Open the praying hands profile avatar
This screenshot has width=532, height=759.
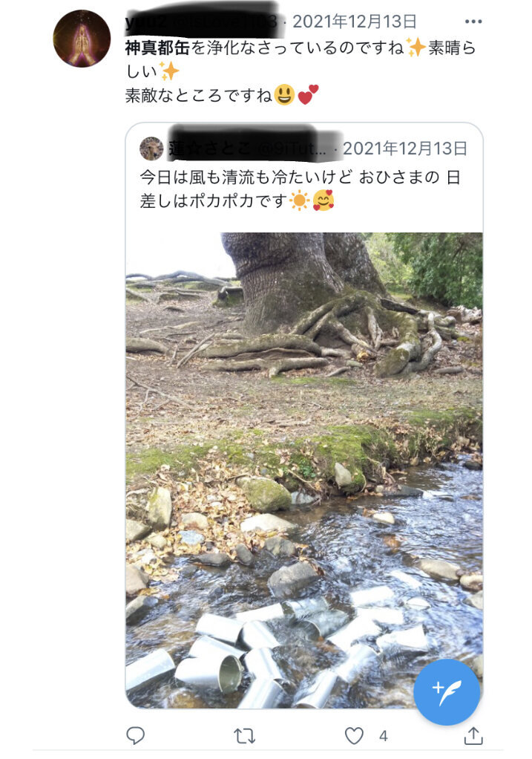[82, 38]
